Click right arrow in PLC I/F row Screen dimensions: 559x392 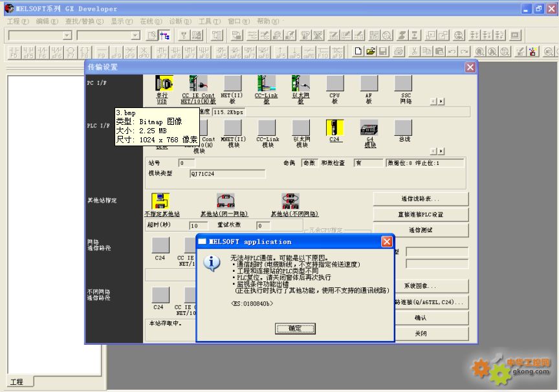(x=441, y=151)
